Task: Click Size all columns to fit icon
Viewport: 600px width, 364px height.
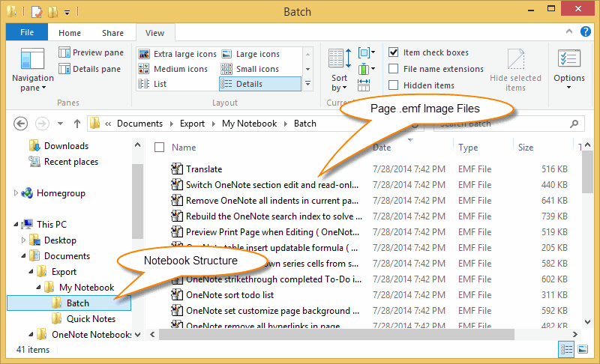Action: click(364, 85)
